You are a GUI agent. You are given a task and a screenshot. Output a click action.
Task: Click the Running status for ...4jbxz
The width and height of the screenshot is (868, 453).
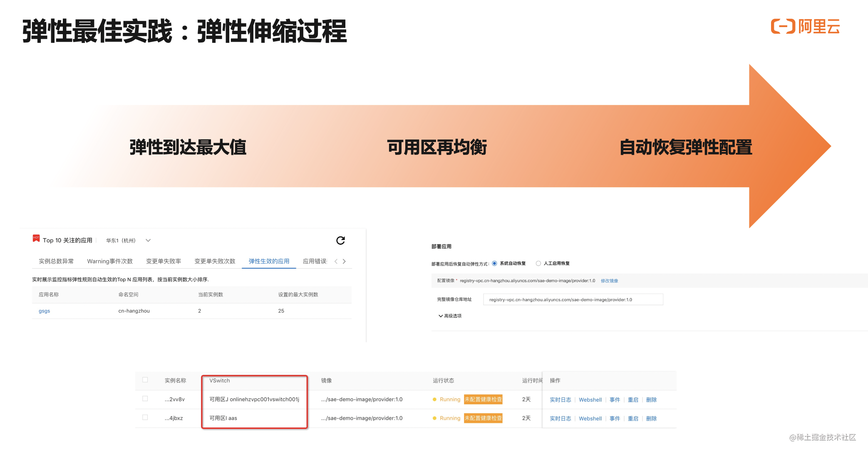point(450,418)
